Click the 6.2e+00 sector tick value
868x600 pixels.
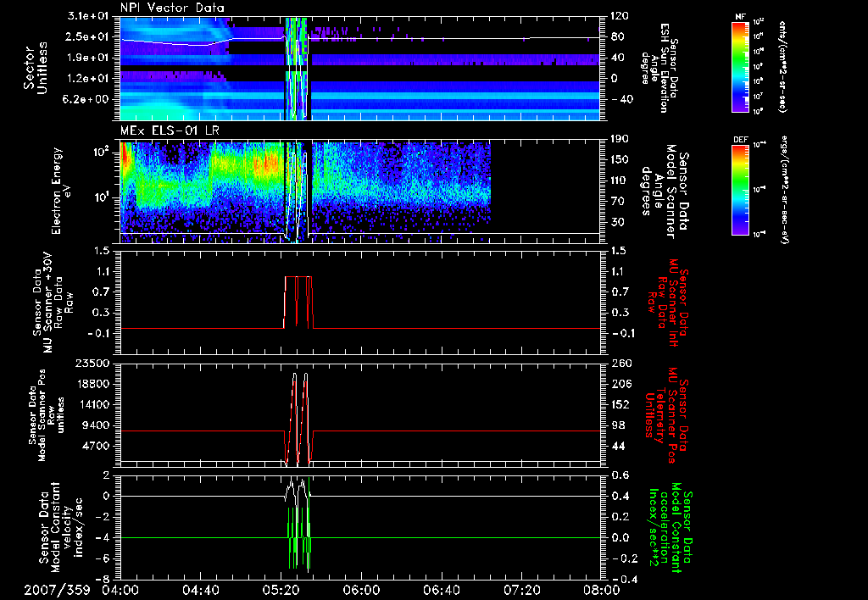(87, 99)
